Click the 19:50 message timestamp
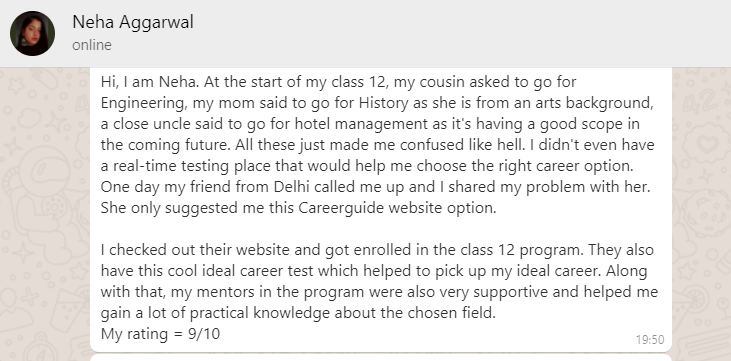 point(650,340)
